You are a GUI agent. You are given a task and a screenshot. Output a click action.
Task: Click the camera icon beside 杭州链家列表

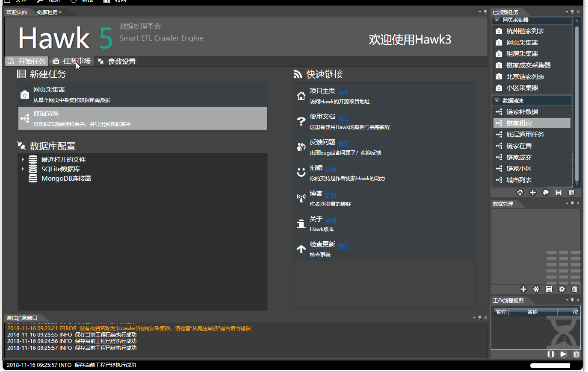pos(499,31)
